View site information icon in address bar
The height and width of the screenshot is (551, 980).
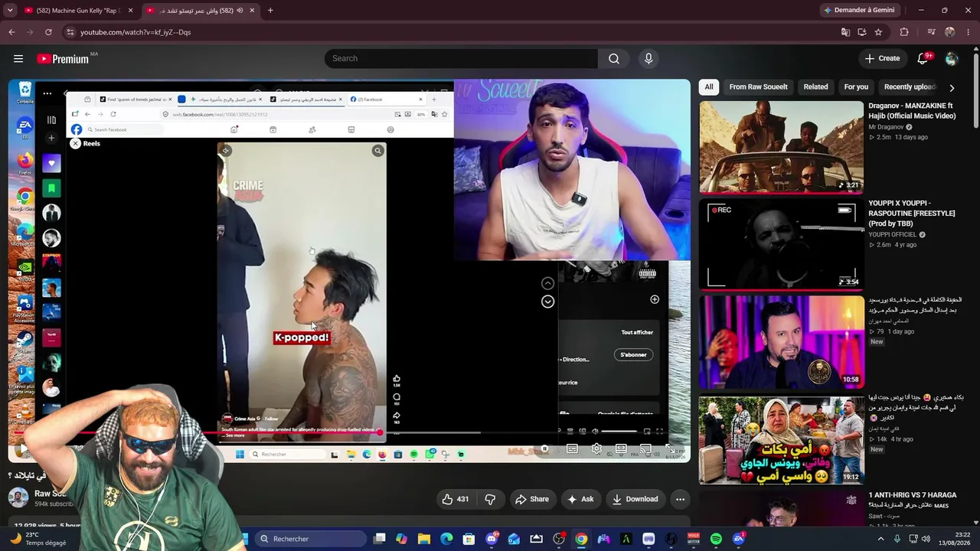tap(70, 32)
